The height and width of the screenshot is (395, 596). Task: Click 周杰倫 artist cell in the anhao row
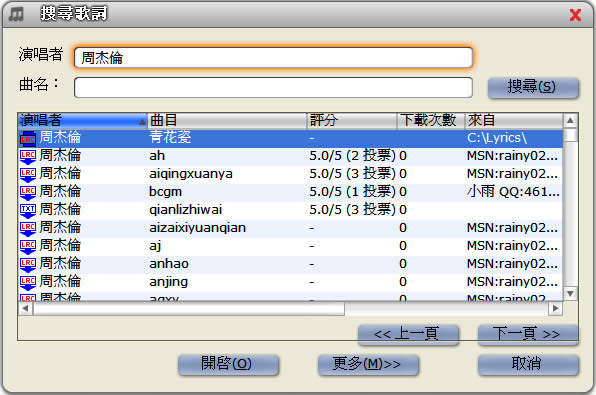pos(60,263)
